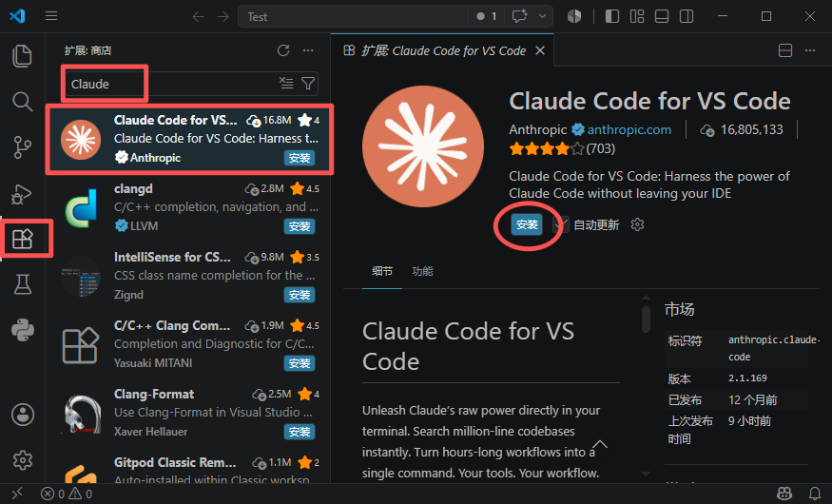Click the Test command center search box

[x=353, y=16]
